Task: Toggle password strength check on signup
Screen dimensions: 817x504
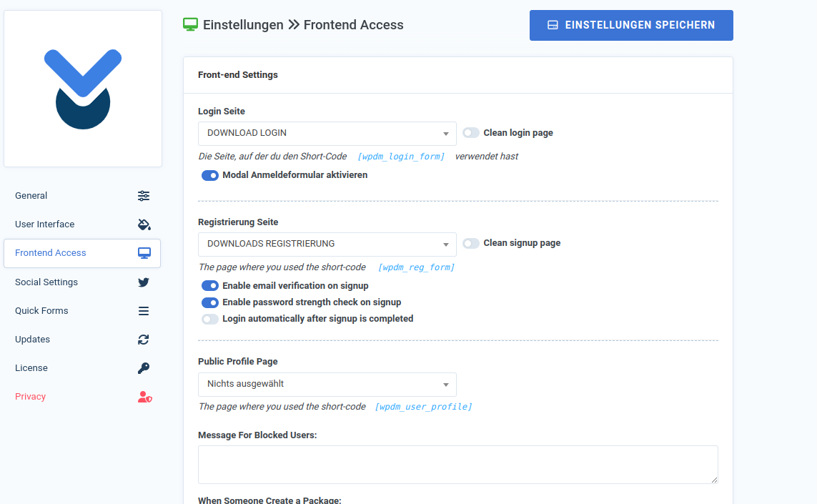Action: [210, 302]
